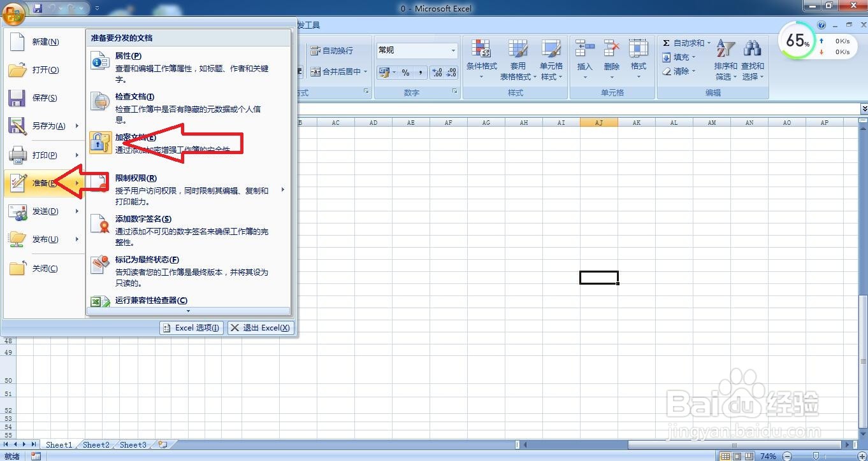Choose 关闭(C) in the Office menu
This screenshot has height=461, width=868.
pyautogui.click(x=43, y=269)
